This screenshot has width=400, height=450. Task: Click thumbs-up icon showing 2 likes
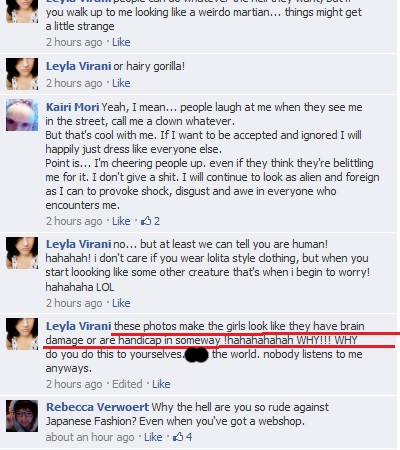click(x=146, y=221)
